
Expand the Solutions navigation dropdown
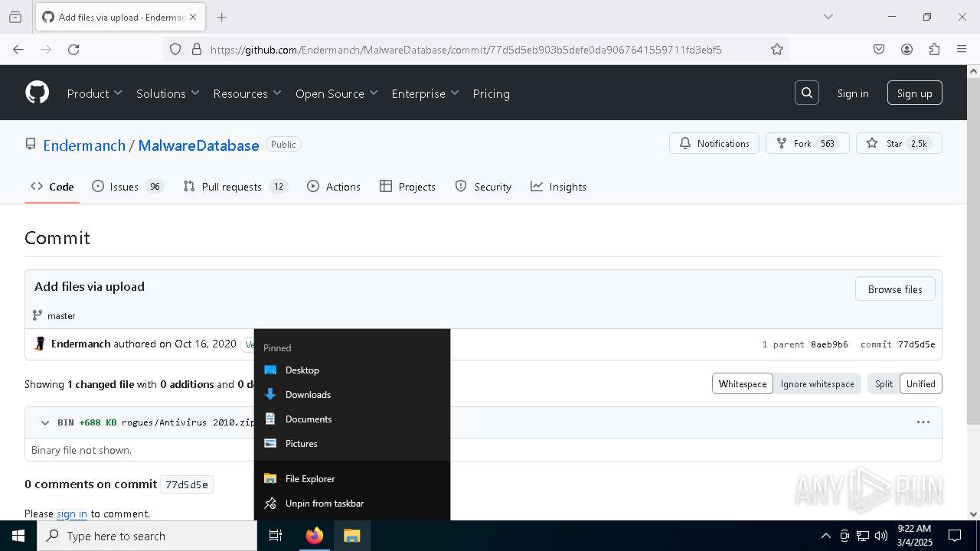click(168, 93)
